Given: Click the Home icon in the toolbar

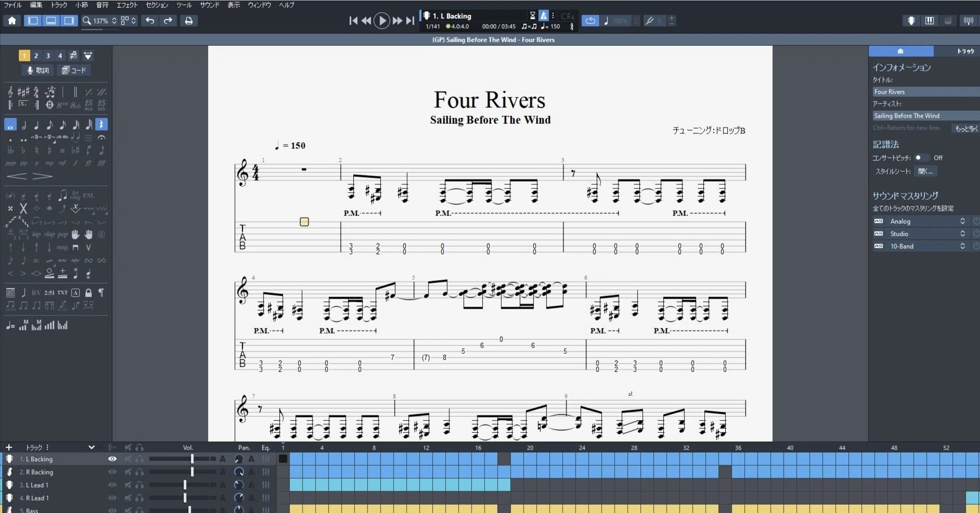Looking at the screenshot, I should [12, 21].
